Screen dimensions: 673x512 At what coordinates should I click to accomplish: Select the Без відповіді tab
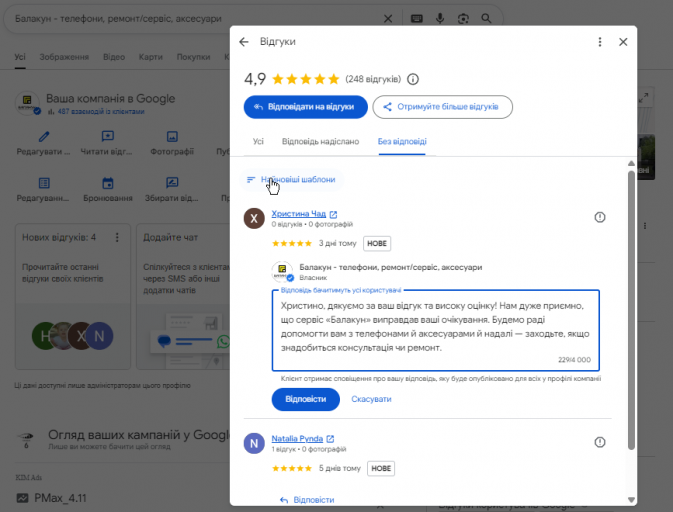click(402, 142)
